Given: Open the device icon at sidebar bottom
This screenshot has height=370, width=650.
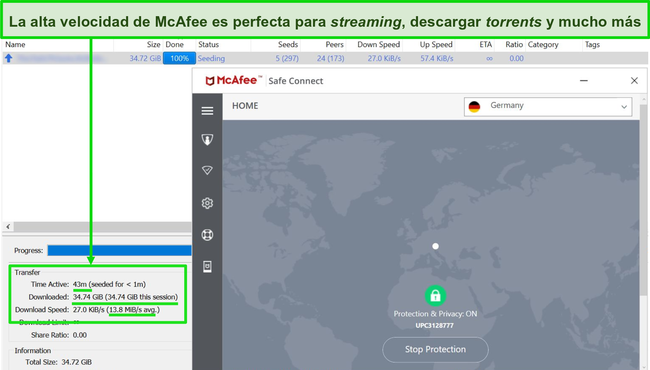Looking at the screenshot, I should point(207,266).
